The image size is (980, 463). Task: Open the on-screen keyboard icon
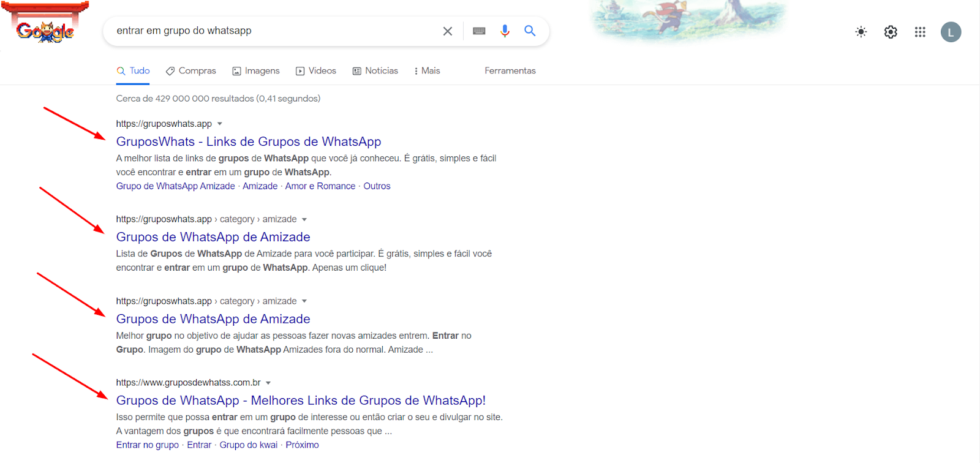click(479, 31)
